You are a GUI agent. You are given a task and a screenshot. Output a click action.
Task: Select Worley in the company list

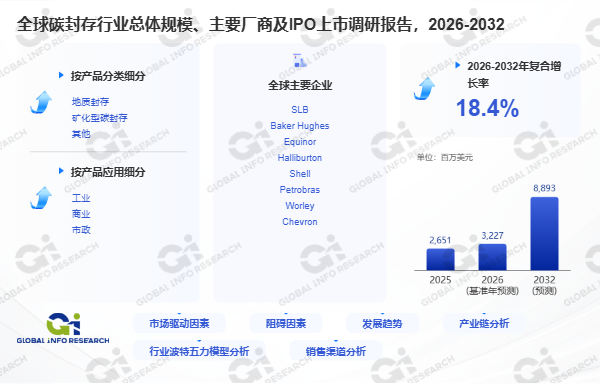pyautogui.click(x=300, y=206)
